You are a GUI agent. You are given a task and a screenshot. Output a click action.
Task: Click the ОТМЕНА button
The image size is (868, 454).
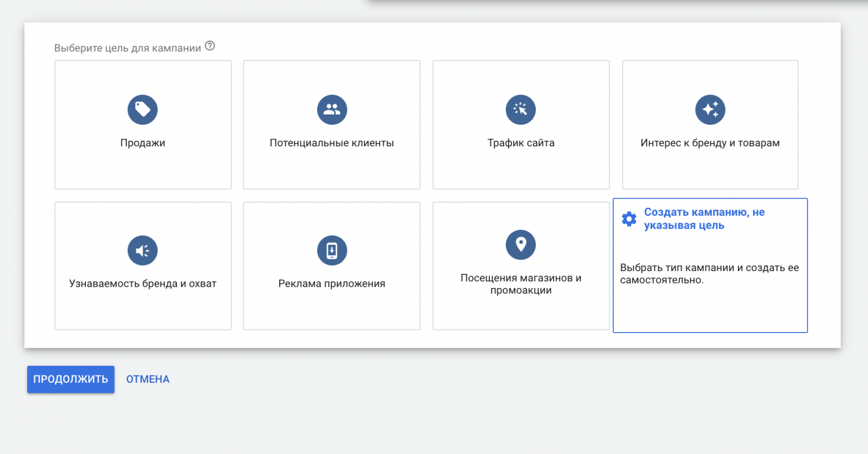pyautogui.click(x=147, y=379)
